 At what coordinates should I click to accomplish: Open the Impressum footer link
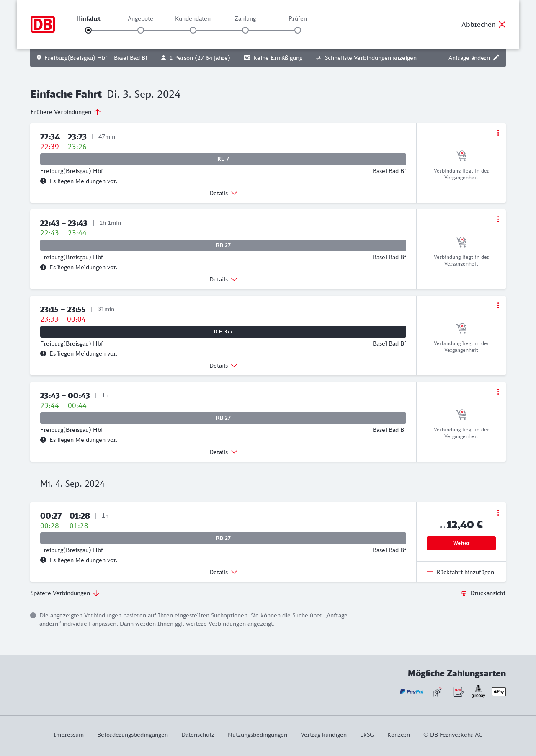(69, 735)
